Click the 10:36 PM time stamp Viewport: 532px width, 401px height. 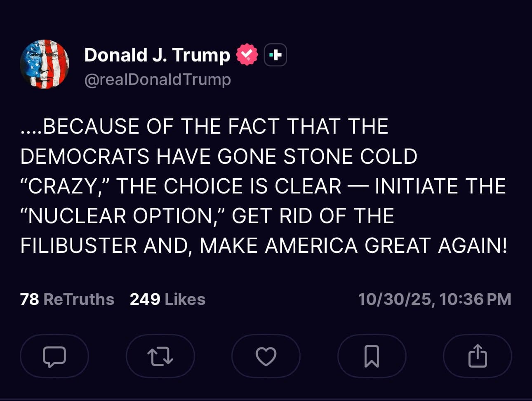pyautogui.click(x=476, y=299)
